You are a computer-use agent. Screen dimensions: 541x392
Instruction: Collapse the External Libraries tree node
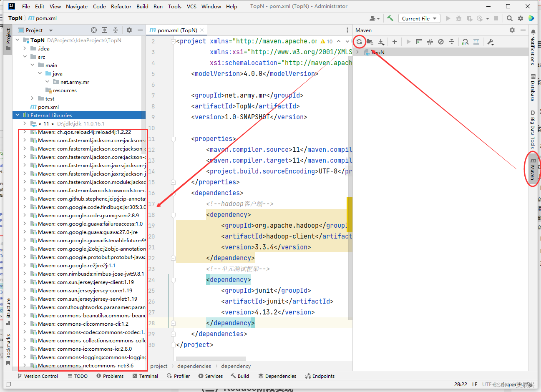click(x=17, y=115)
